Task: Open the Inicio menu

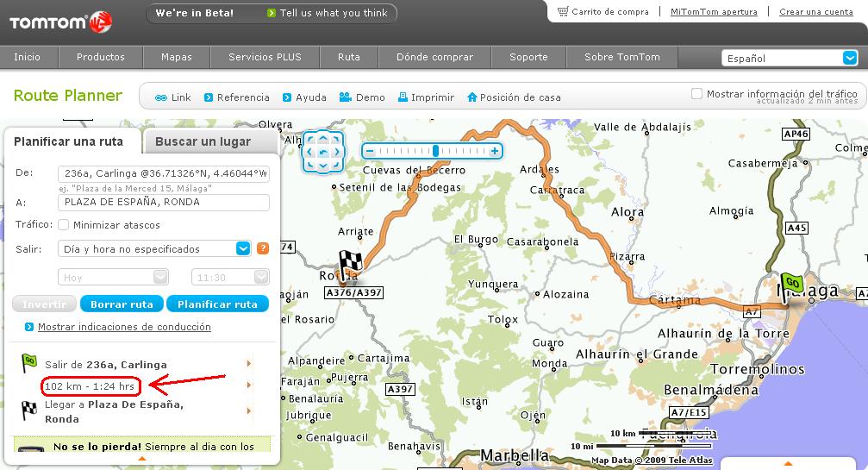Action: (x=27, y=57)
